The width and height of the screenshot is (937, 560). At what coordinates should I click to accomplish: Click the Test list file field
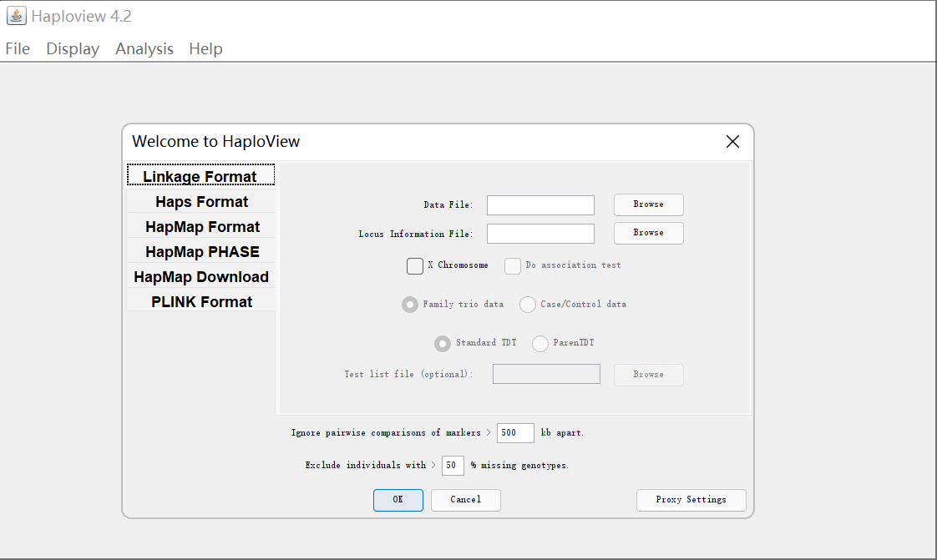[x=546, y=375]
